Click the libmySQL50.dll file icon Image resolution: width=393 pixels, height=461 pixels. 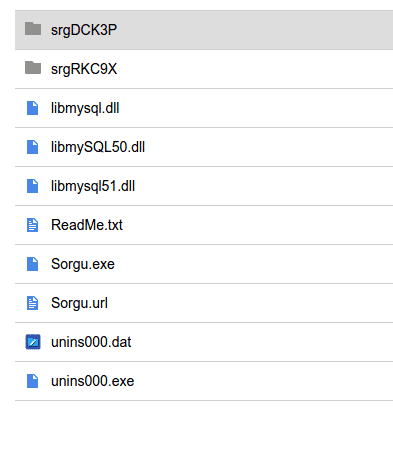(x=33, y=147)
